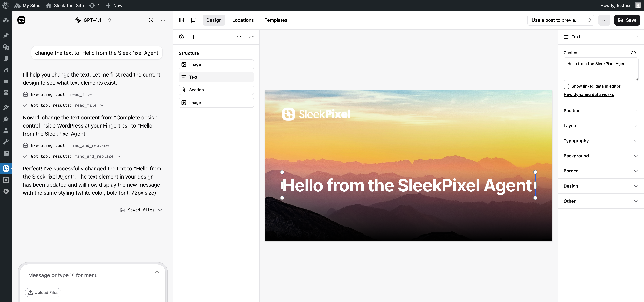Open structure settings gear icon

pos(181,37)
